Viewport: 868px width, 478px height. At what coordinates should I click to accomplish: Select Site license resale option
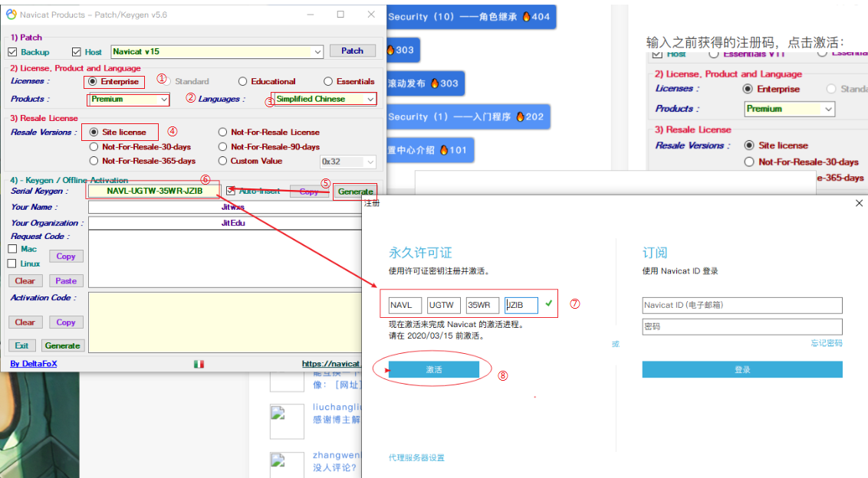click(94, 133)
